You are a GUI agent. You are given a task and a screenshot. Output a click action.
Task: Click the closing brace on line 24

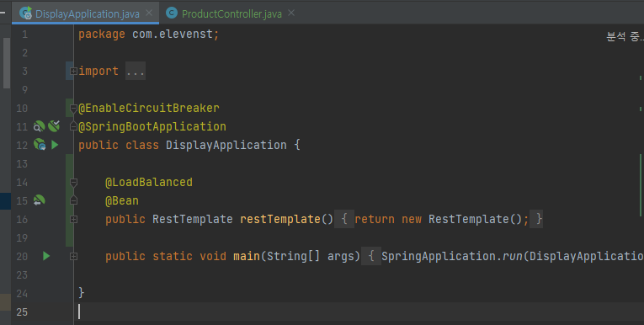coord(82,292)
